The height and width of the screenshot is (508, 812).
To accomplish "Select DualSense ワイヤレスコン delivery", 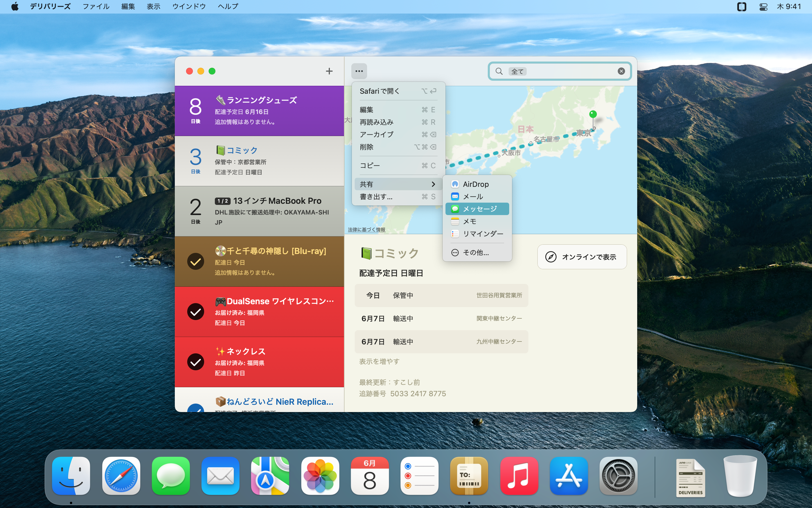I will (259, 312).
